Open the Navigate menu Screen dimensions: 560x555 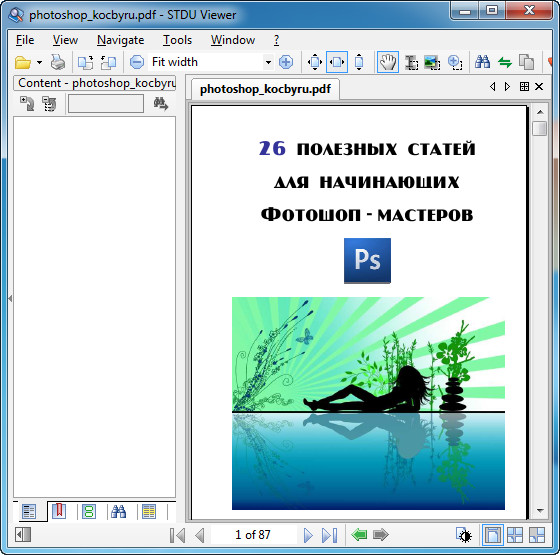click(x=121, y=40)
